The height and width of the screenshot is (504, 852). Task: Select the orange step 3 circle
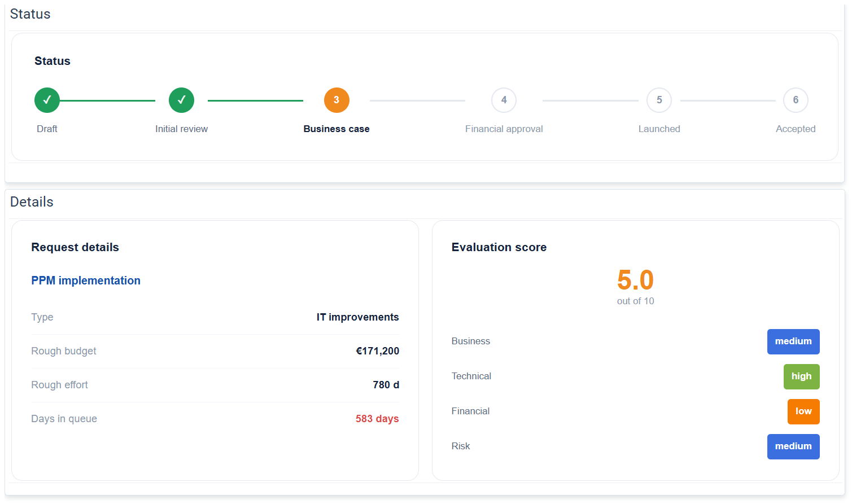coord(337,100)
